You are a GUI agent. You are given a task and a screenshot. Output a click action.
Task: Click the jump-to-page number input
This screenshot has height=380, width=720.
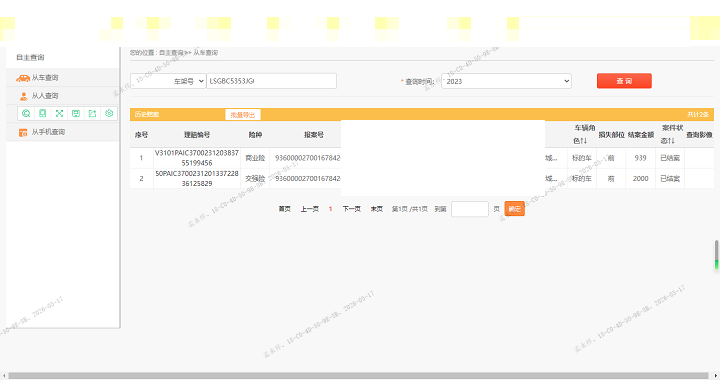click(470, 209)
